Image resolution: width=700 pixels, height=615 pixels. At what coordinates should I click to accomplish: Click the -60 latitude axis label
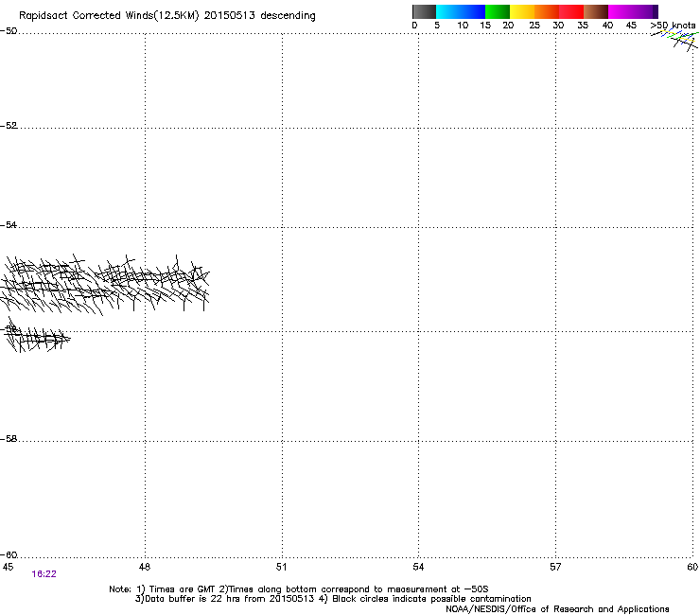coord(9,555)
